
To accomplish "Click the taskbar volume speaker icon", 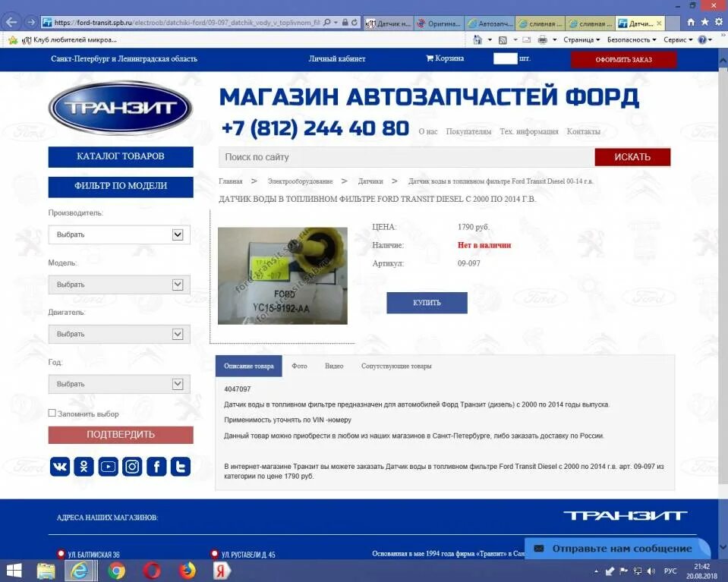I will pos(651,571).
